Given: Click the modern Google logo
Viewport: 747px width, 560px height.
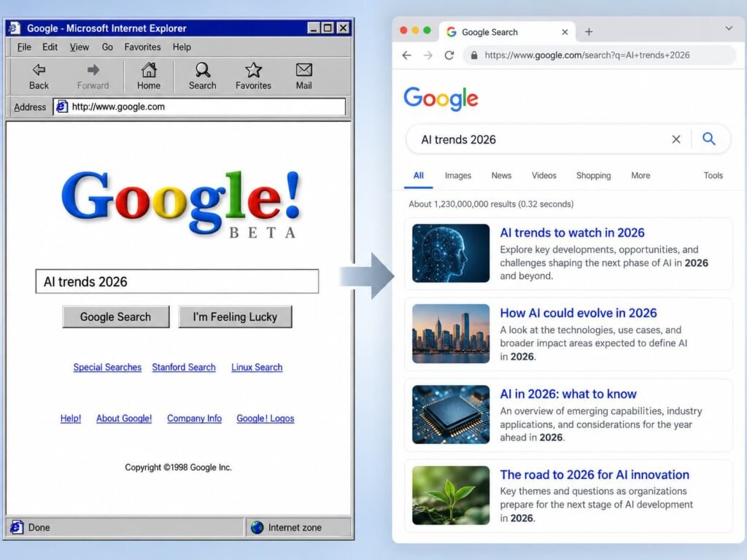Looking at the screenshot, I should click(x=441, y=98).
